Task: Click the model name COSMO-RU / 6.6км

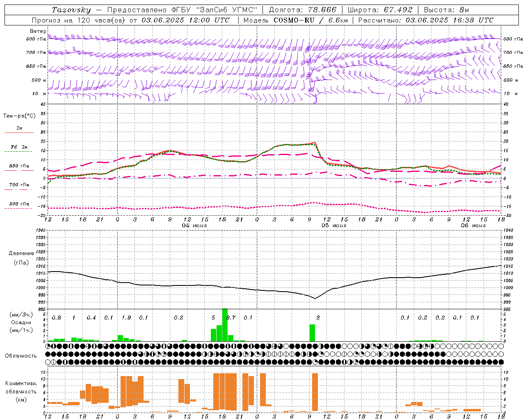Action: click(310, 20)
